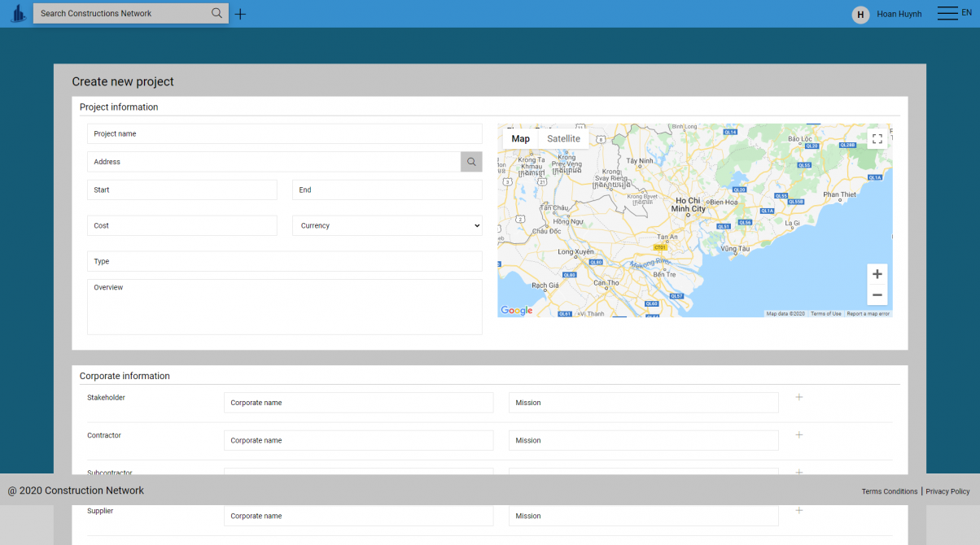Open the Hoan Huynh user profile
The image size is (980, 545).
click(899, 14)
